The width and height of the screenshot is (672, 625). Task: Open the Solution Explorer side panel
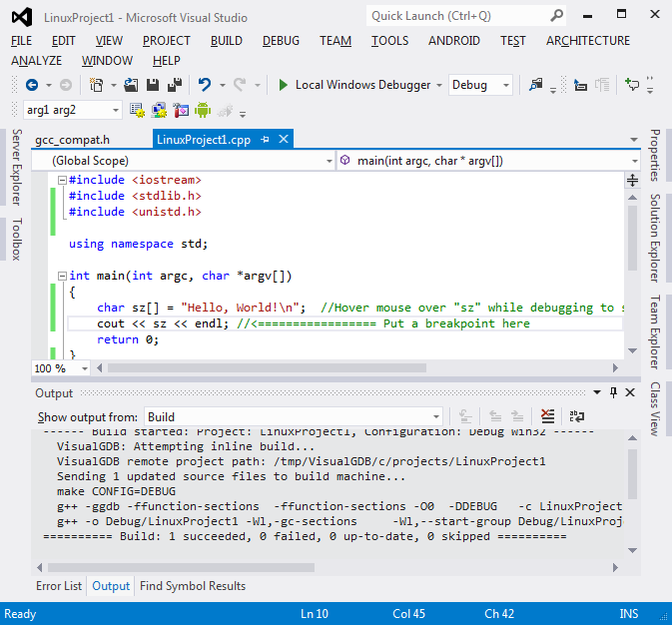click(654, 238)
